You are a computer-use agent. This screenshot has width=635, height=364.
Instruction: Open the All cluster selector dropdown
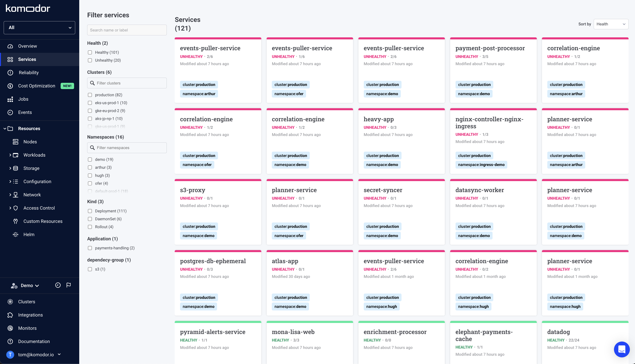39,27
